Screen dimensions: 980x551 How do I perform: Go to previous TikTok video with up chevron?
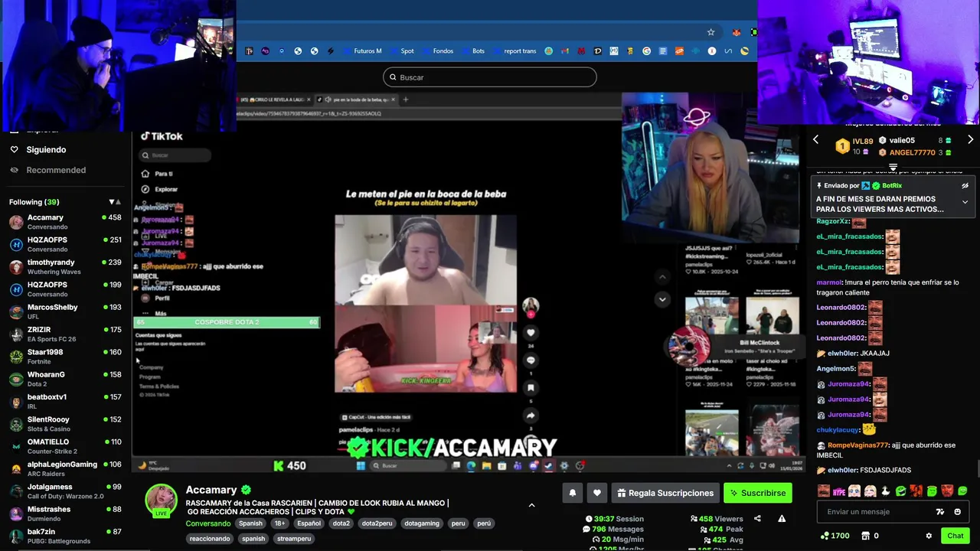(662, 277)
